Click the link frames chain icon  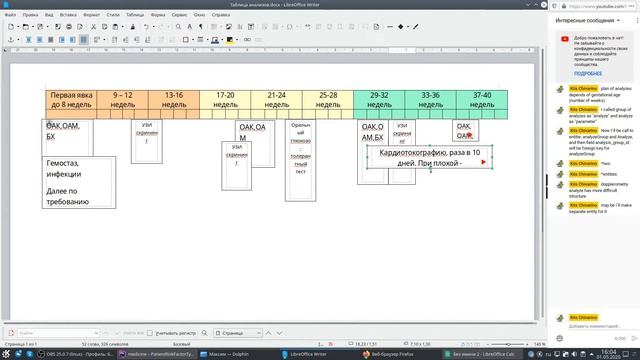pos(247,40)
